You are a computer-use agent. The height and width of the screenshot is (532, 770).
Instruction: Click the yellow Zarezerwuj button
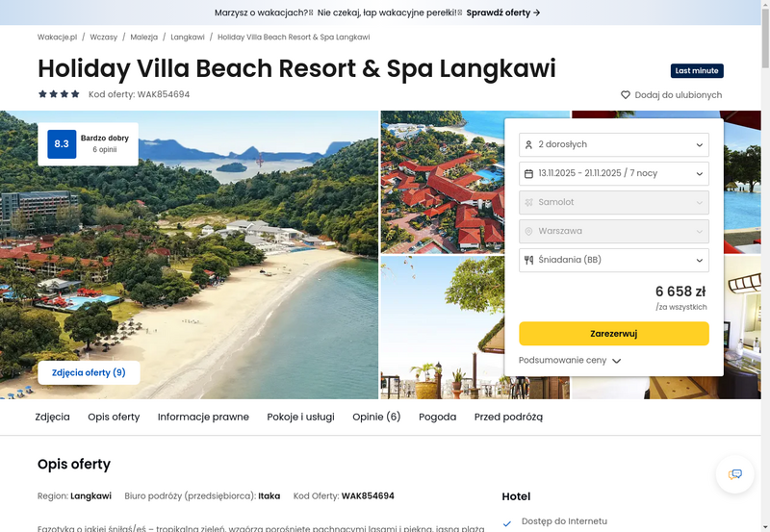(614, 334)
